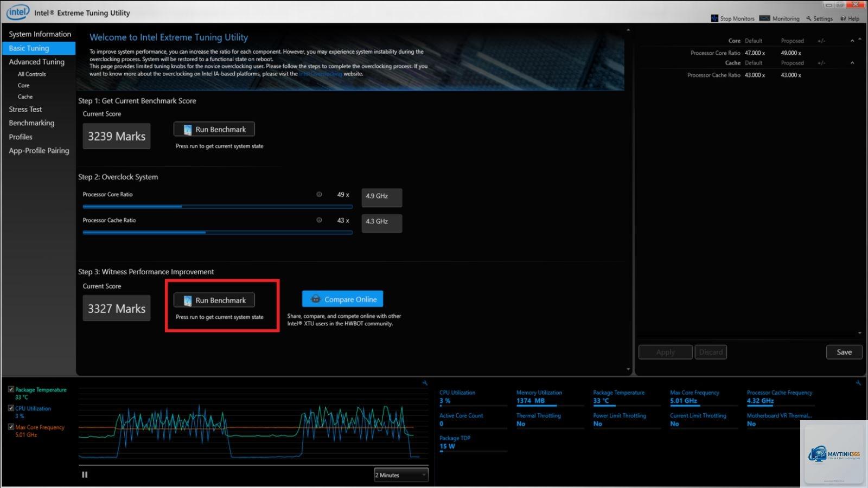868x488 pixels.
Task: Open App-Profile Pairing in the sidebar
Action: pos(39,151)
